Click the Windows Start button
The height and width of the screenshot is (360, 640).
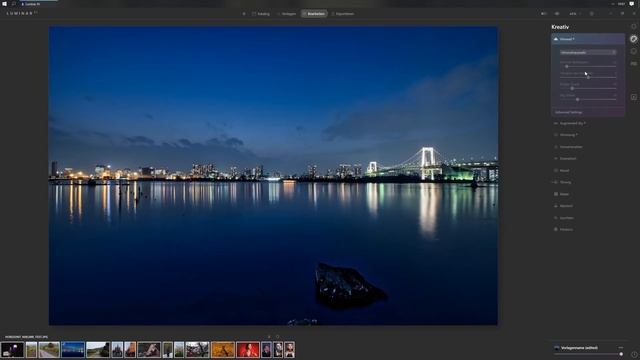(4, 4)
